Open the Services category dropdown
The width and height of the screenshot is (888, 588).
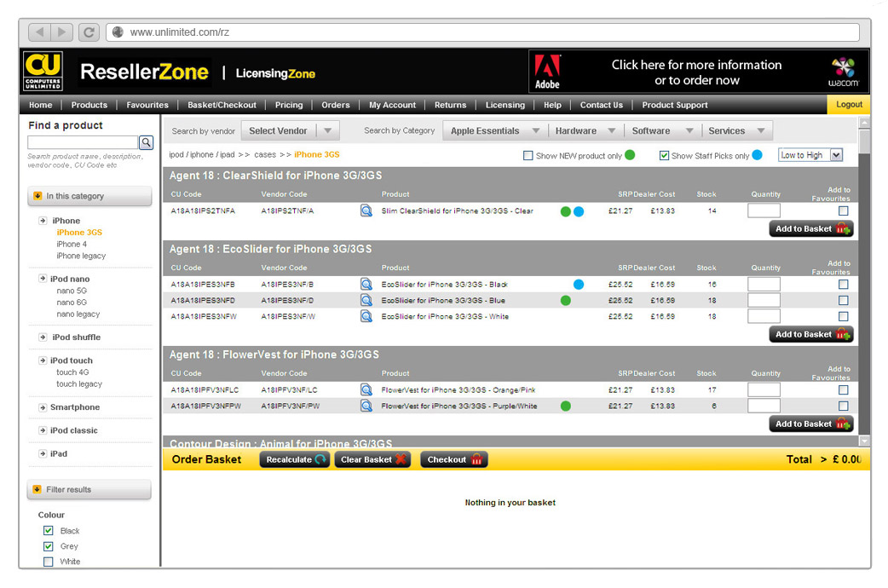(x=737, y=131)
